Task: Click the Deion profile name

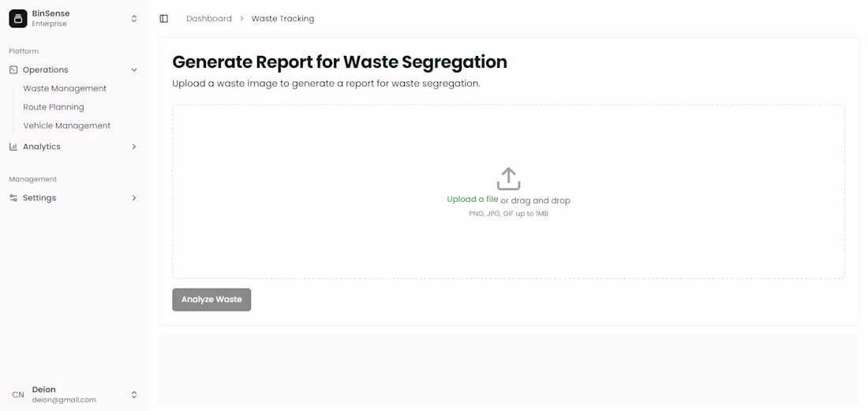Action: 43,390
